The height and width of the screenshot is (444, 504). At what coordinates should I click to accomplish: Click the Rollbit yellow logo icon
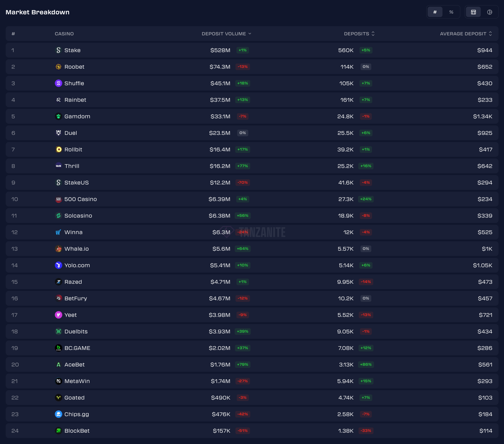[58, 149]
